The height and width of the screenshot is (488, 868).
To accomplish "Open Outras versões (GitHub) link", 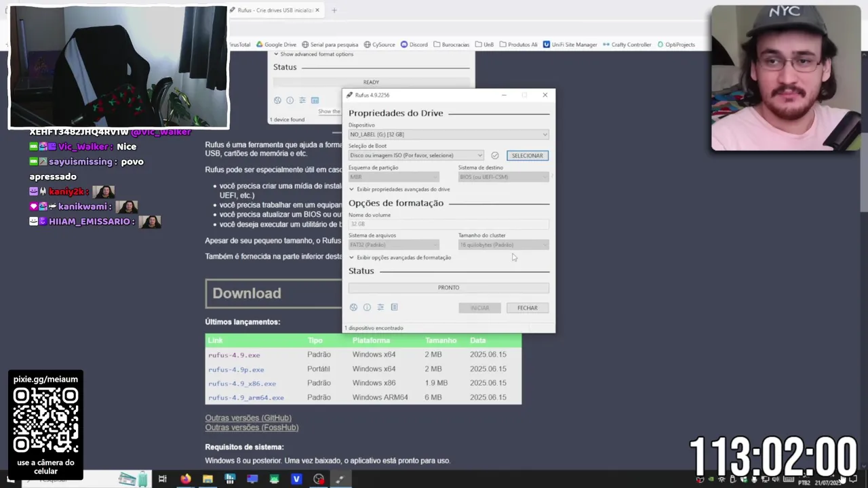I will click(x=248, y=418).
